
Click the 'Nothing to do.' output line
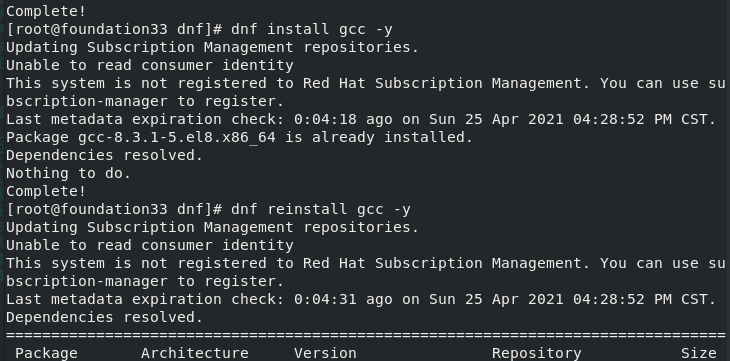pyautogui.click(x=68, y=173)
